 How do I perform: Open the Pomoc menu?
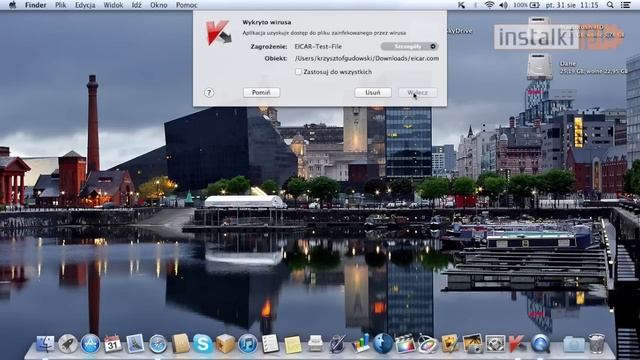coord(186,5)
